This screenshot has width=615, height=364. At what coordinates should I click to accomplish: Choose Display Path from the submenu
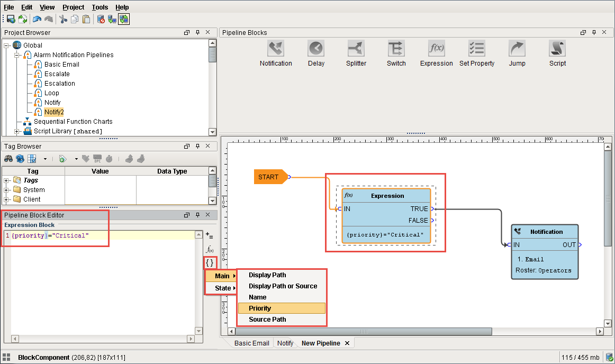click(282, 275)
